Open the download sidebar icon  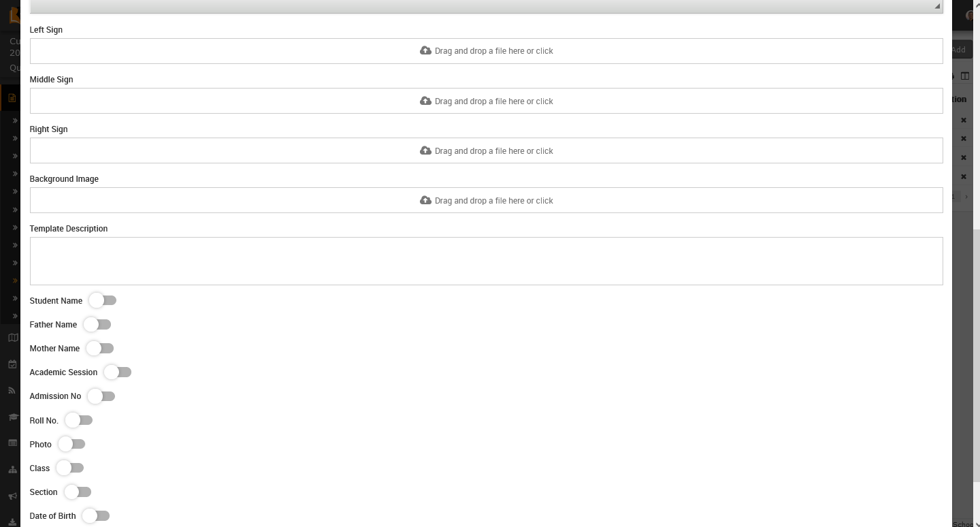pyautogui.click(x=12, y=522)
